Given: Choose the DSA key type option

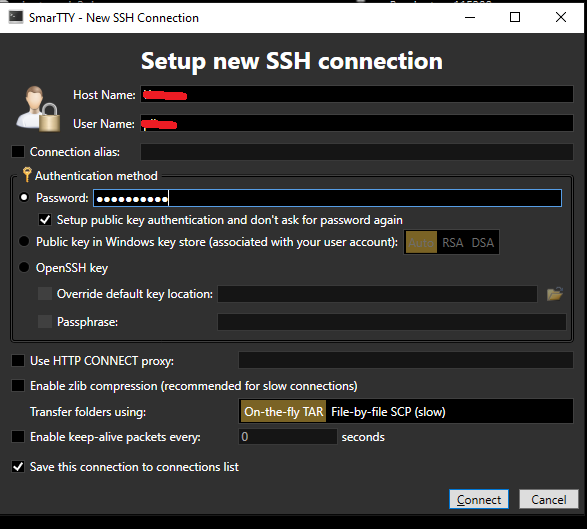Looking at the screenshot, I should point(483,243).
